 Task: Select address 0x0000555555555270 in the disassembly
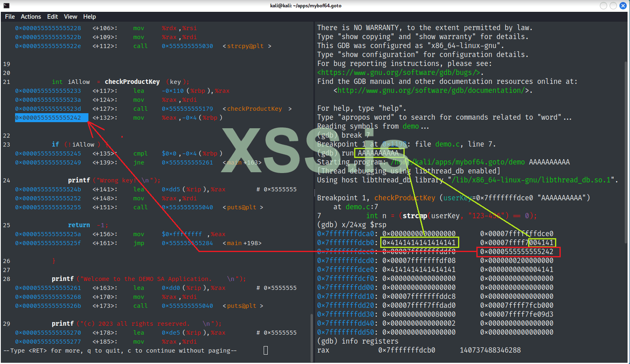point(48,333)
